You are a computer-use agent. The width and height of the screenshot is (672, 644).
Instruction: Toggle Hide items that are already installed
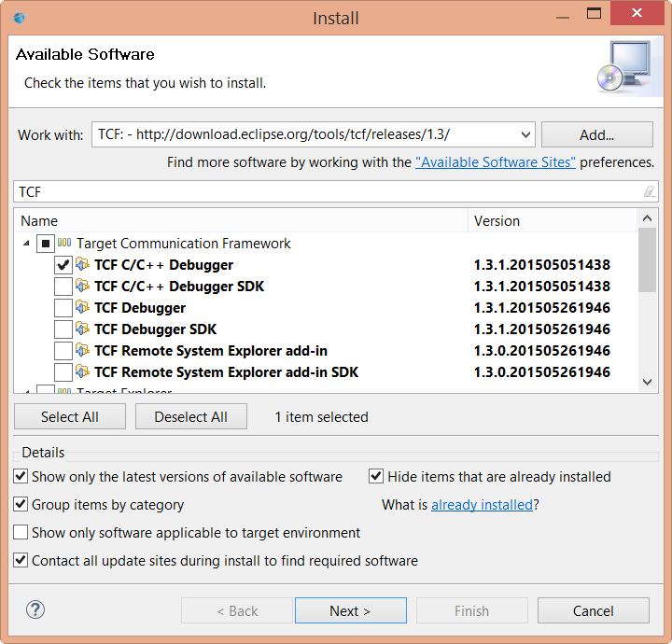(x=376, y=476)
